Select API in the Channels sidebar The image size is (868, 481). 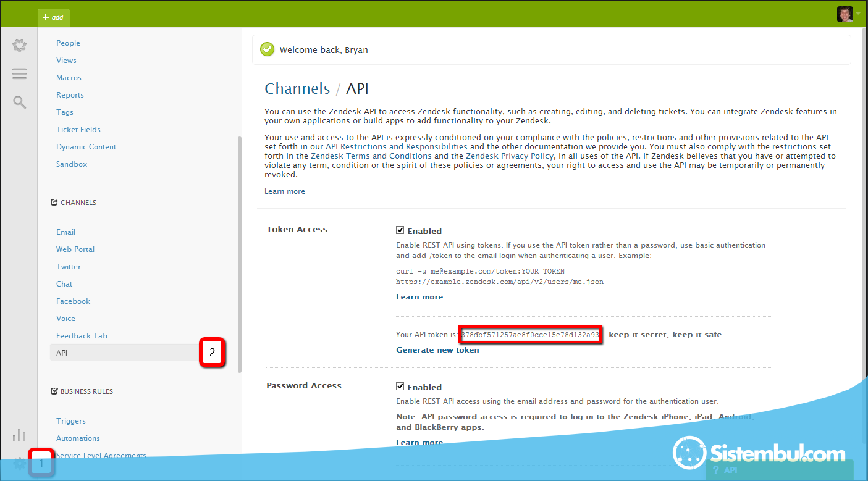pos(62,353)
